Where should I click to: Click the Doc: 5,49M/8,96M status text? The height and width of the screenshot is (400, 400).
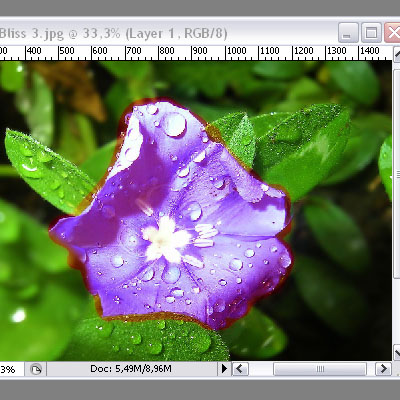131,369
